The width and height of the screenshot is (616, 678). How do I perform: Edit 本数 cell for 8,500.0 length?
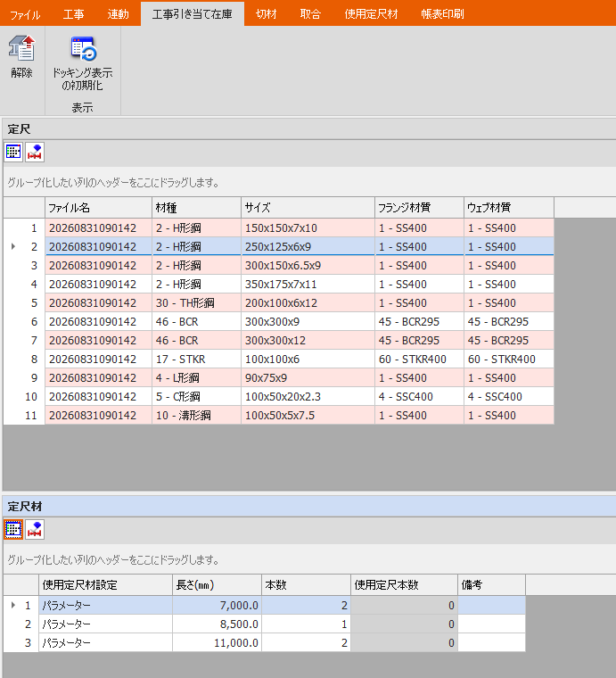tap(306, 624)
